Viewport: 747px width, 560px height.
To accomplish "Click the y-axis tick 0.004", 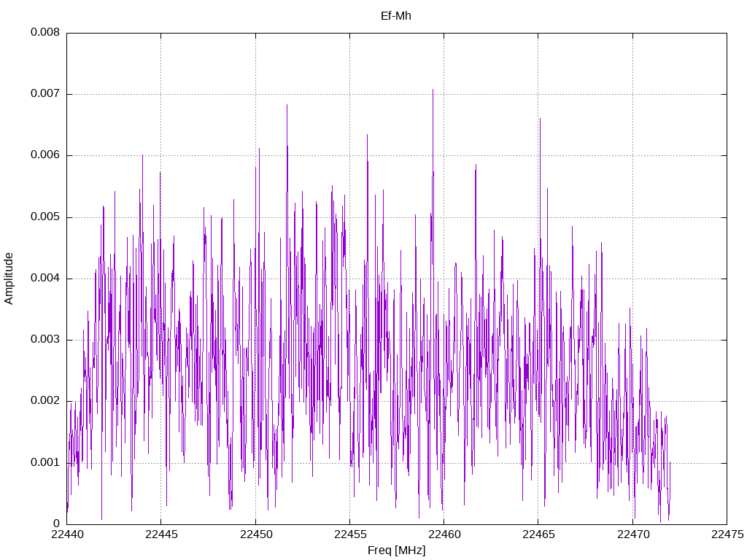I will point(45,279).
